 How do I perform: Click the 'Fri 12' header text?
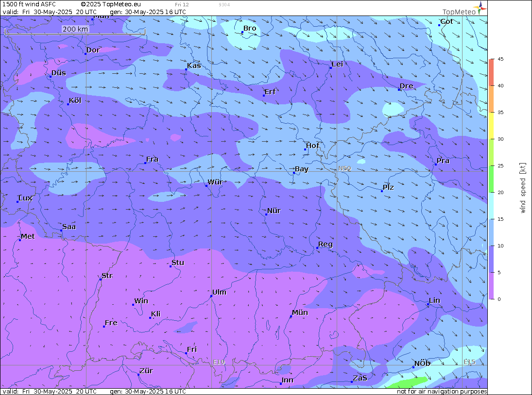(x=182, y=5)
